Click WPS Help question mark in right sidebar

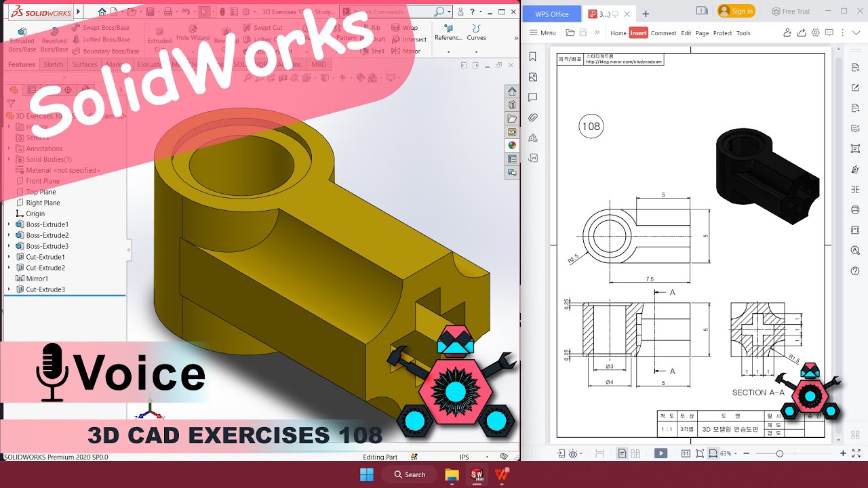coord(855,270)
